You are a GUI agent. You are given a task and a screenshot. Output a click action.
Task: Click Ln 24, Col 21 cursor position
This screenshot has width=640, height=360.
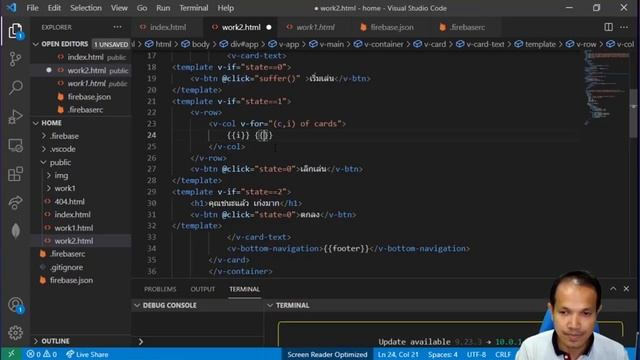(398, 354)
